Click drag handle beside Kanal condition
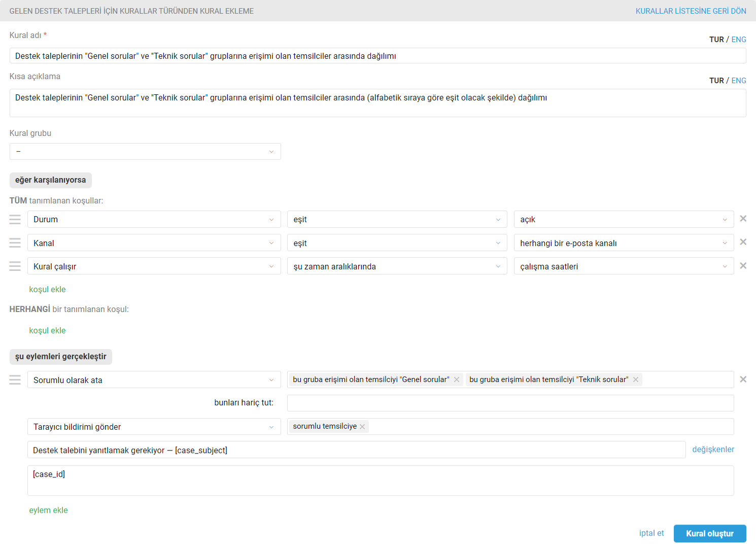756x552 pixels. [15, 243]
